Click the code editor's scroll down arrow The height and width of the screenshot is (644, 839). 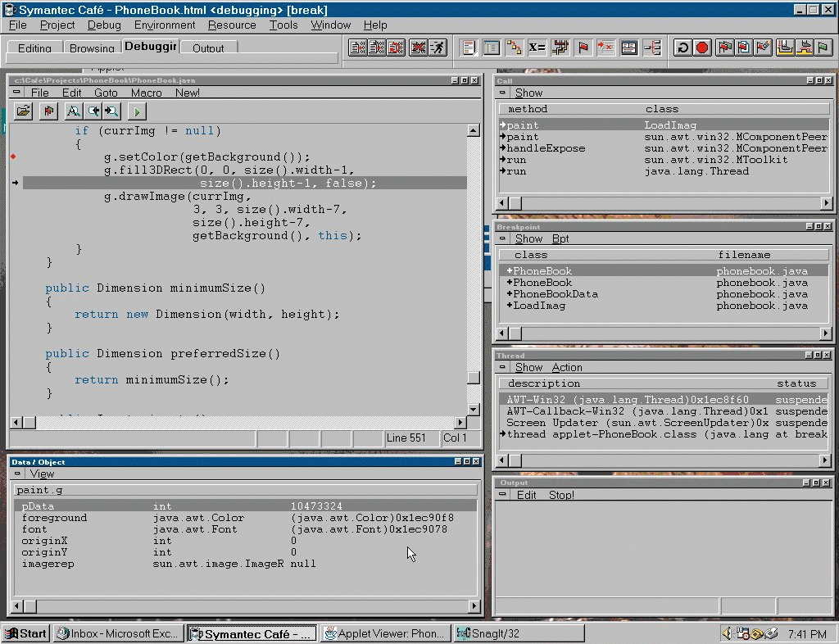(473, 408)
